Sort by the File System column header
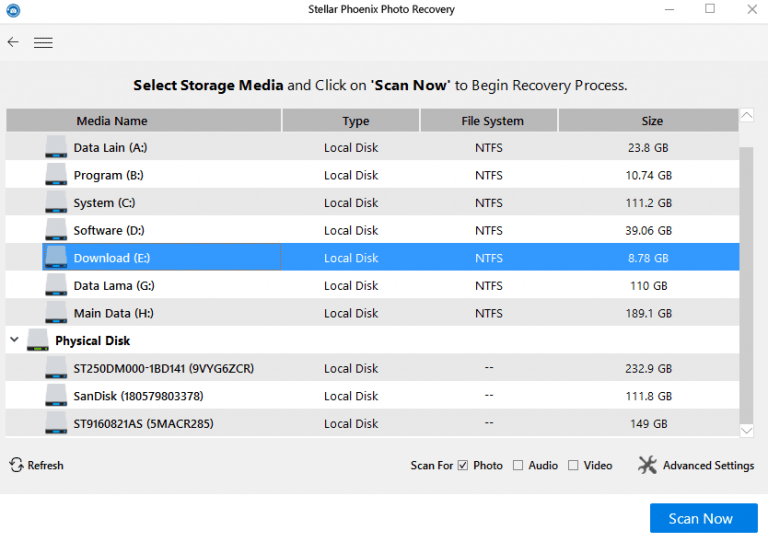The width and height of the screenshot is (768, 542). pos(489,120)
